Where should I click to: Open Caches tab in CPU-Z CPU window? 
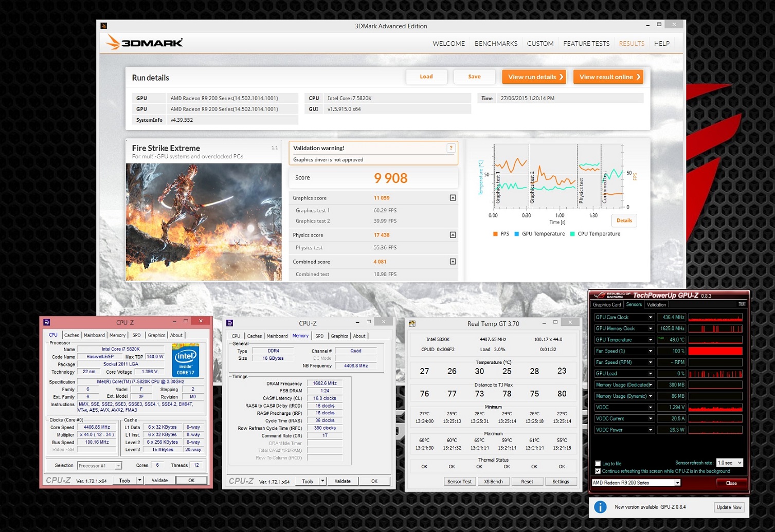pyautogui.click(x=71, y=335)
